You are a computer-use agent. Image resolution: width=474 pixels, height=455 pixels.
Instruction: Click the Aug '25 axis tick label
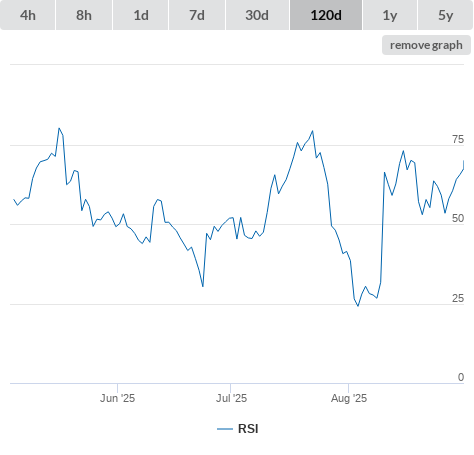(x=349, y=398)
